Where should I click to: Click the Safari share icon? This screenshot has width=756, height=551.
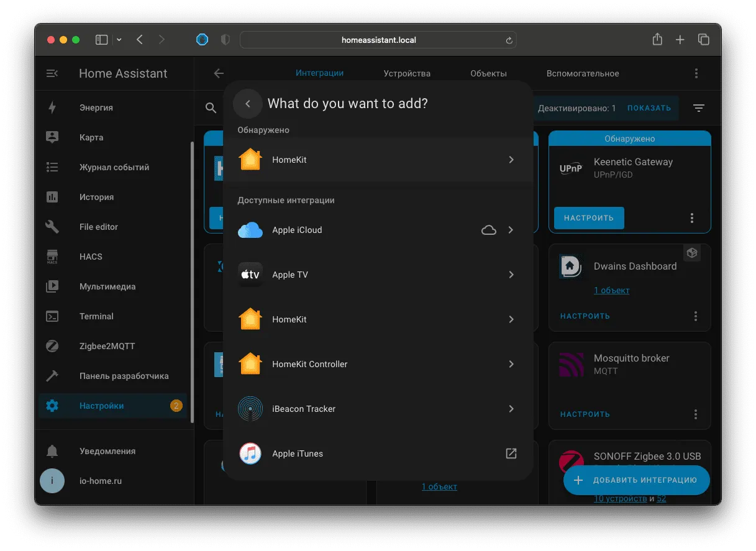coord(657,39)
